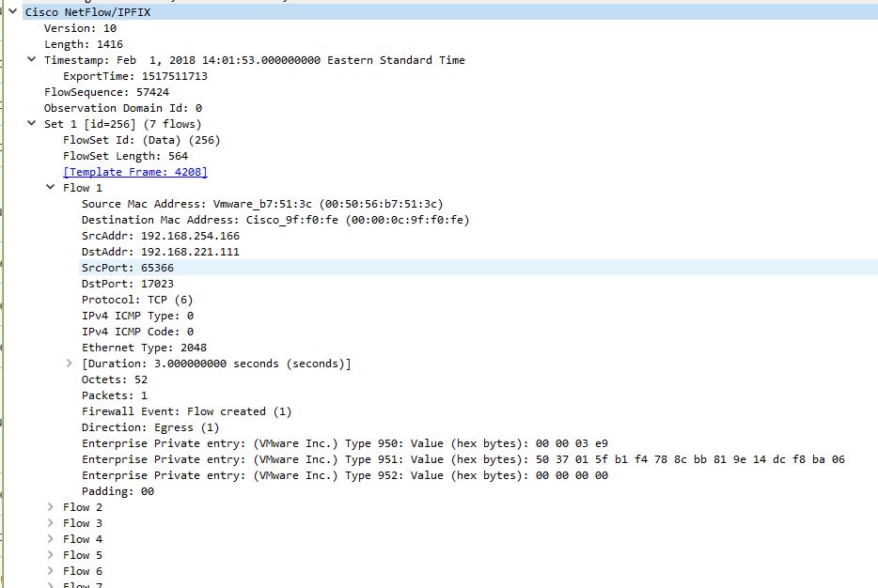Select the Version: 10 field

[x=80, y=28]
